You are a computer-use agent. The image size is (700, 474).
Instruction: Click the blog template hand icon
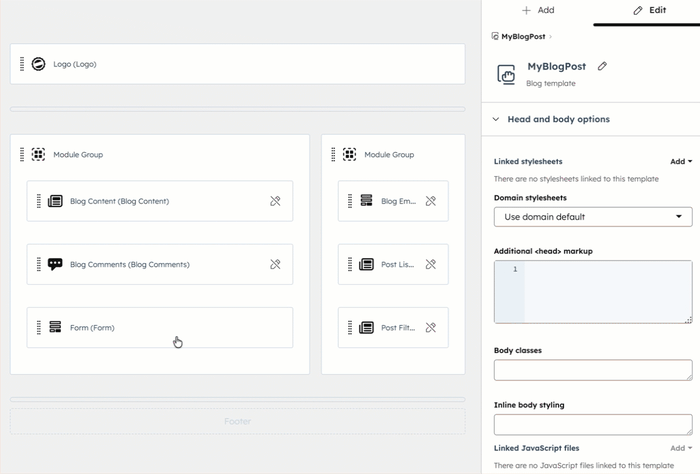point(507,74)
